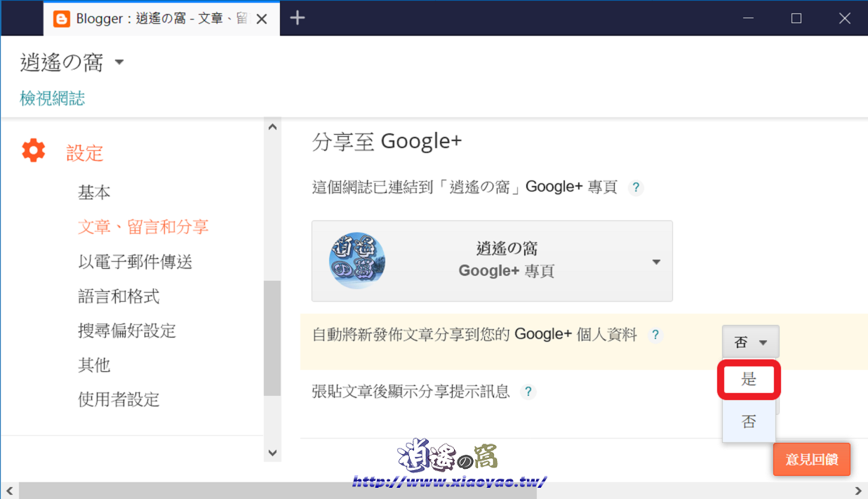
Task: Click the sidebar scroll up arrow
Action: [272, 127]
